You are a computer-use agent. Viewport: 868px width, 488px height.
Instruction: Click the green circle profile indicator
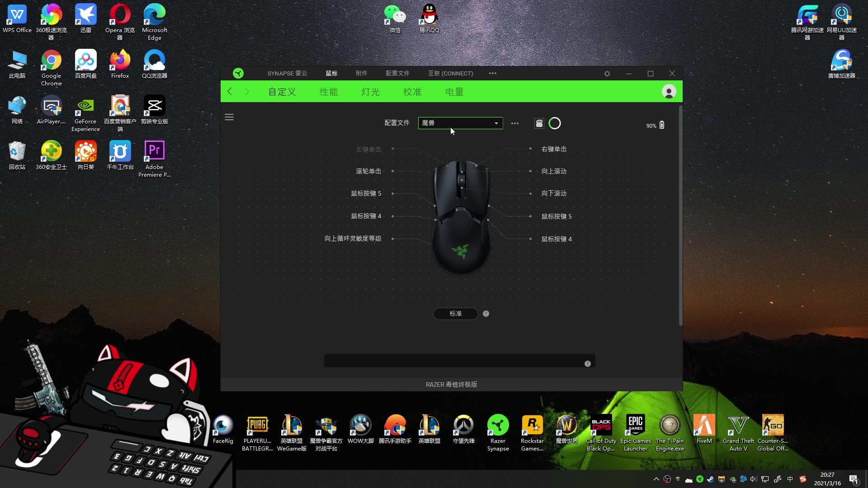click(x=555, y=123)
